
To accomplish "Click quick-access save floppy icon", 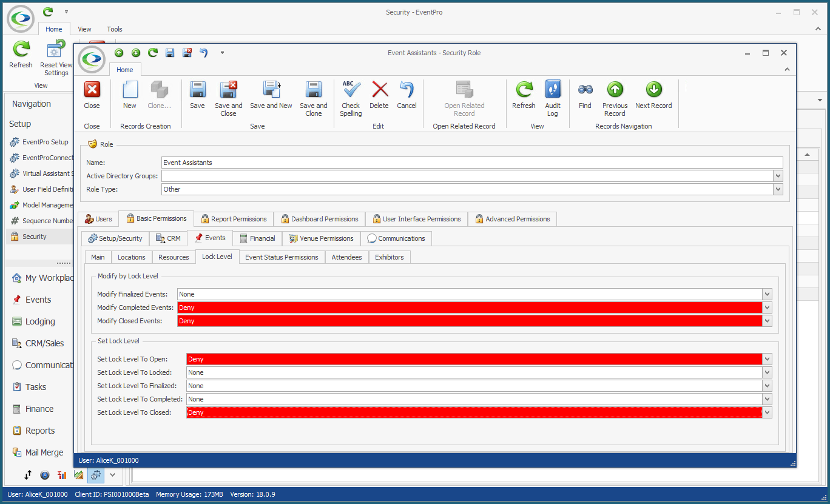I will coord(170,53).
